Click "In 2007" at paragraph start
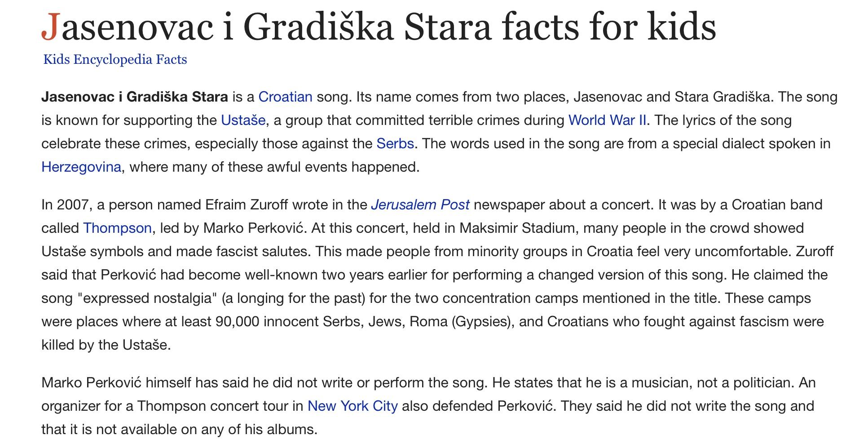This screenshot has height=444, width=868. pos(66,205)
